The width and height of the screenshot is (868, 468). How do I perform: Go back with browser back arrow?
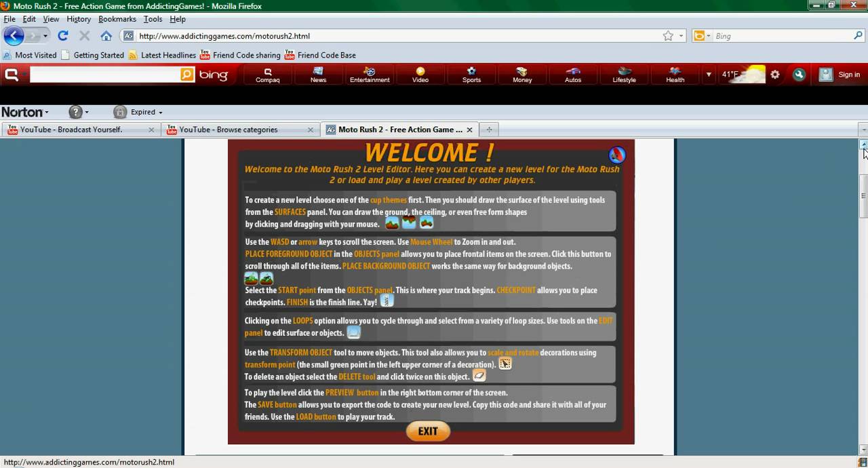point(14,36)
